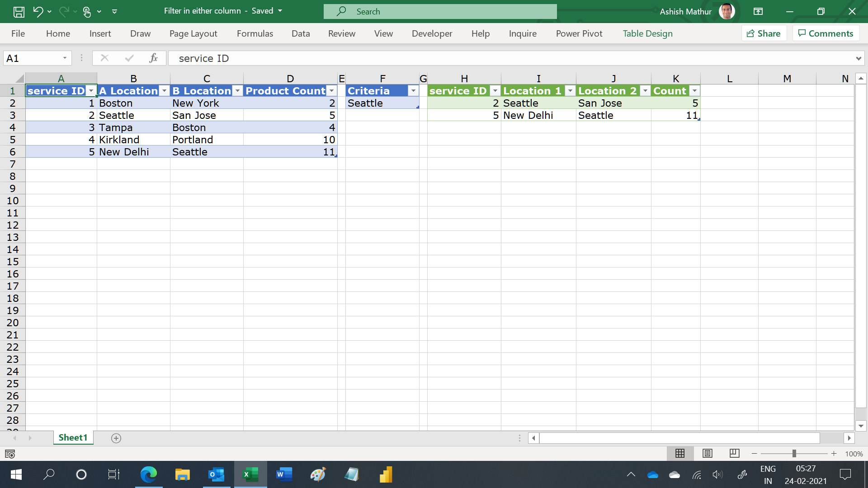Open the service ID filter dropdown in A1
This screenshot has height=488, width=868.
point(91,91)
